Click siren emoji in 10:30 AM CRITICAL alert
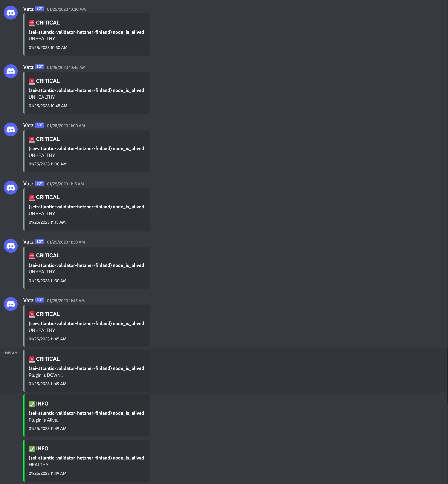The height and width of the screenshot is (484, 448). pyautogui.click(x=32, y=23)
